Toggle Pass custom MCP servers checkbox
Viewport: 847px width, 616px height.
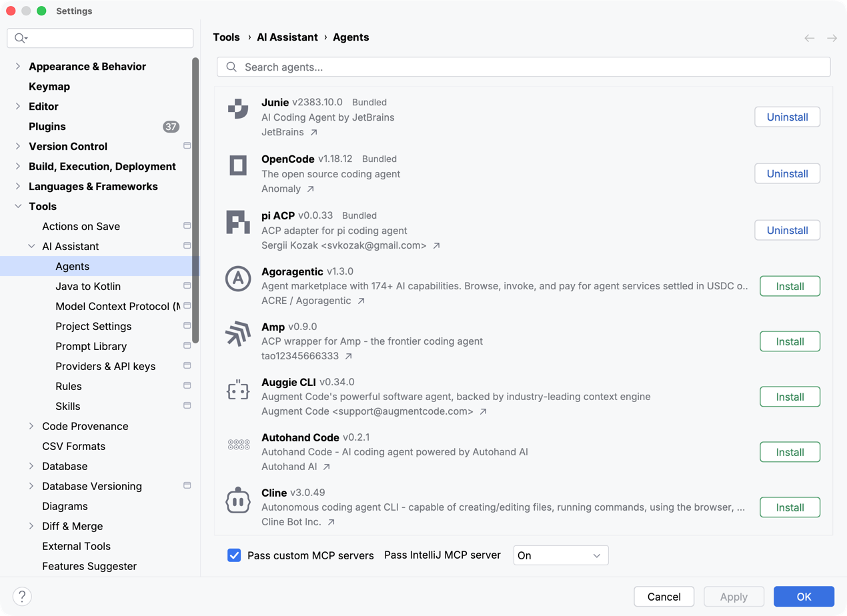point(234,555)
